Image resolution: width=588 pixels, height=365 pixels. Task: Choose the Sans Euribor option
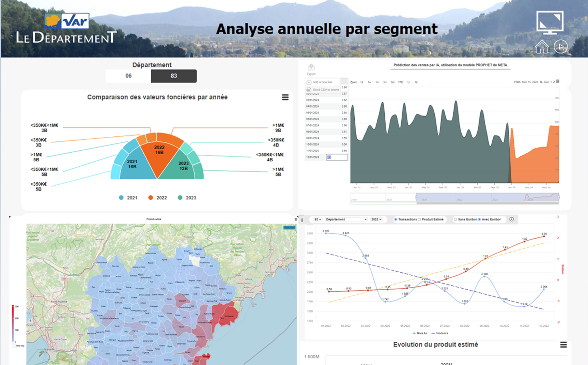pos(456,220)
